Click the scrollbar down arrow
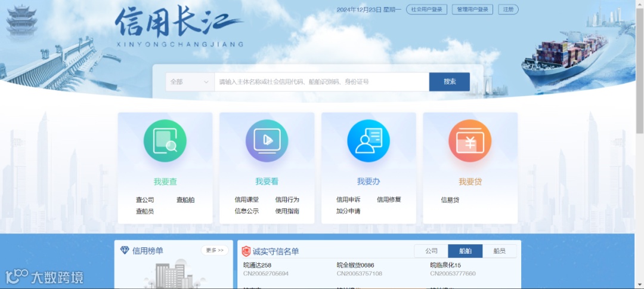Viewport: 644px width, 289px height. (640, 285)
